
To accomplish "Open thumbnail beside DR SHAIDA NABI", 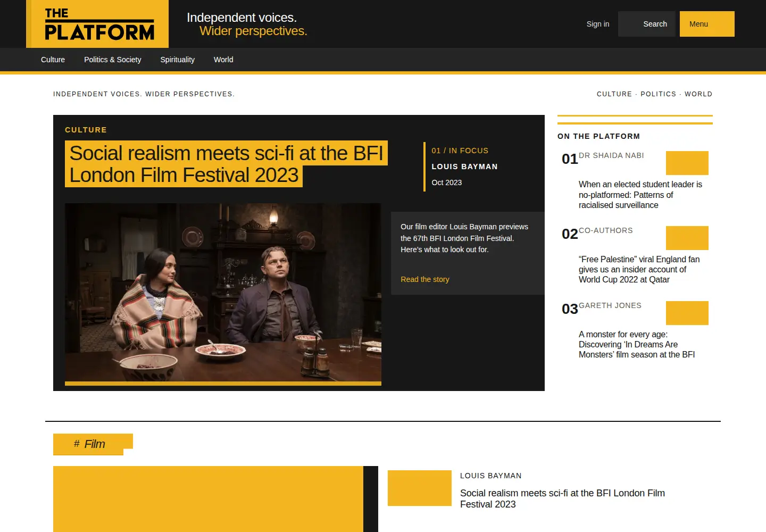I will (x=687, y=163).
